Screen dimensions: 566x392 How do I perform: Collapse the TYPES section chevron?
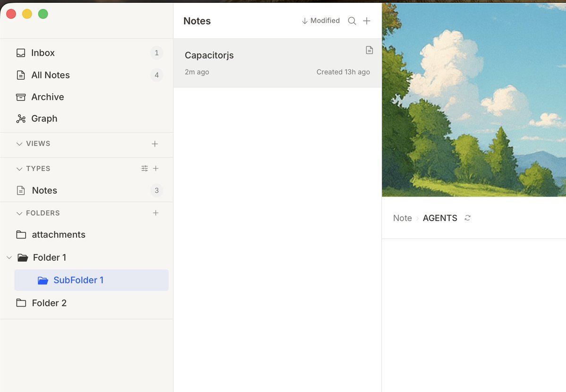tap(19, 169)
